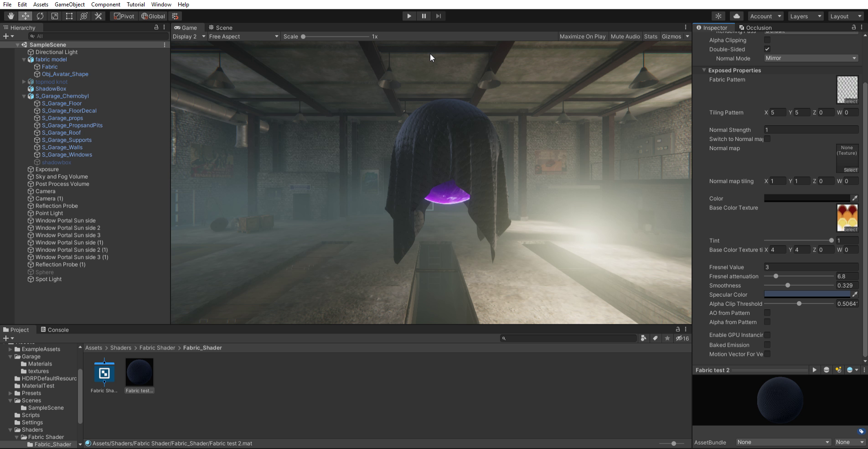The height and width of the screenshot is (449, 868).
Task: Toggle Mute Audio button
Action: 625,37
